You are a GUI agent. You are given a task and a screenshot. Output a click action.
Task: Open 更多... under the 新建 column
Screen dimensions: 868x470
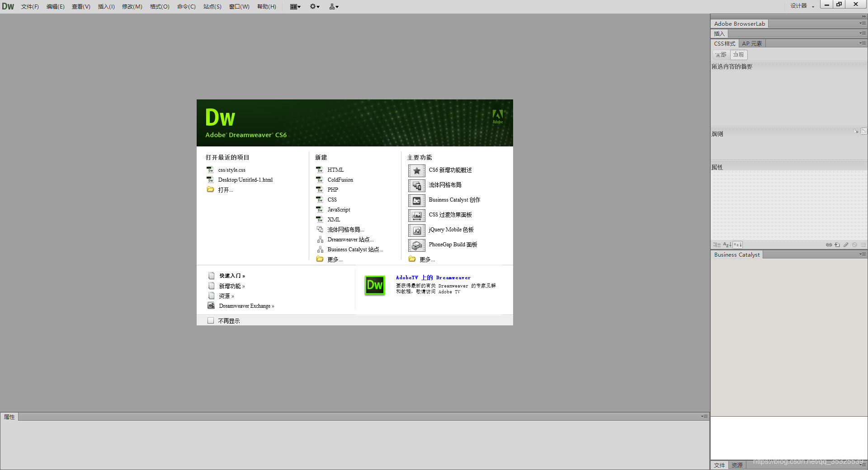(335, 259)
